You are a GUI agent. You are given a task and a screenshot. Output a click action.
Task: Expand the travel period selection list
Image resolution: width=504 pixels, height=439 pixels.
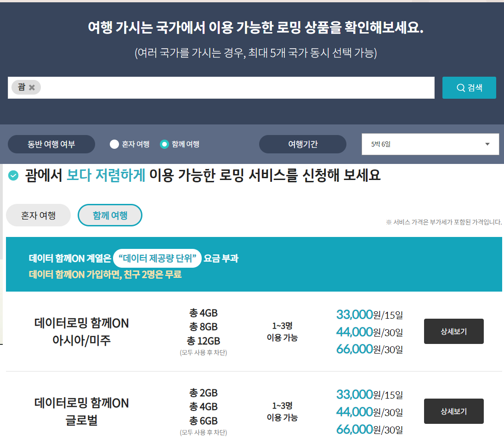click(x=430, y=144)
